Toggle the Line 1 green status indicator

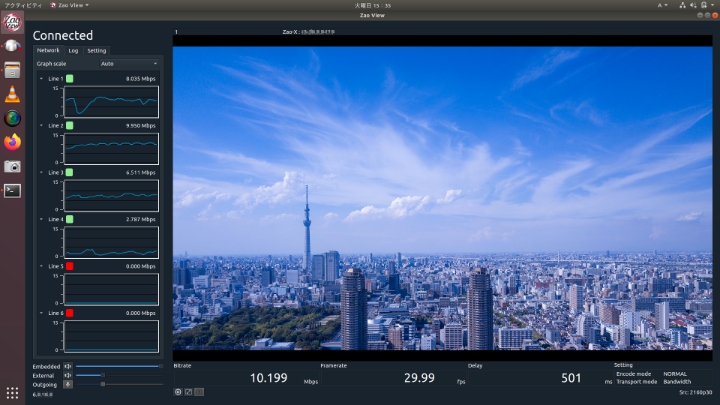(69, 79)
